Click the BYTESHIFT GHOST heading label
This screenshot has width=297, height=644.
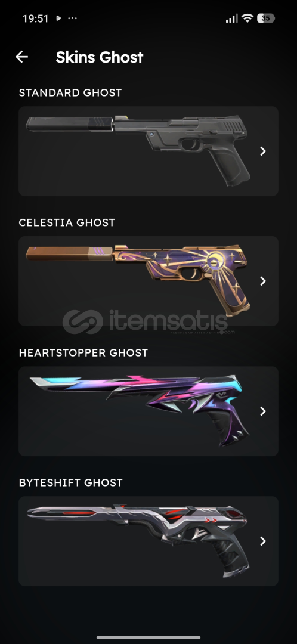pyautogui.click(x=70, y=482)
